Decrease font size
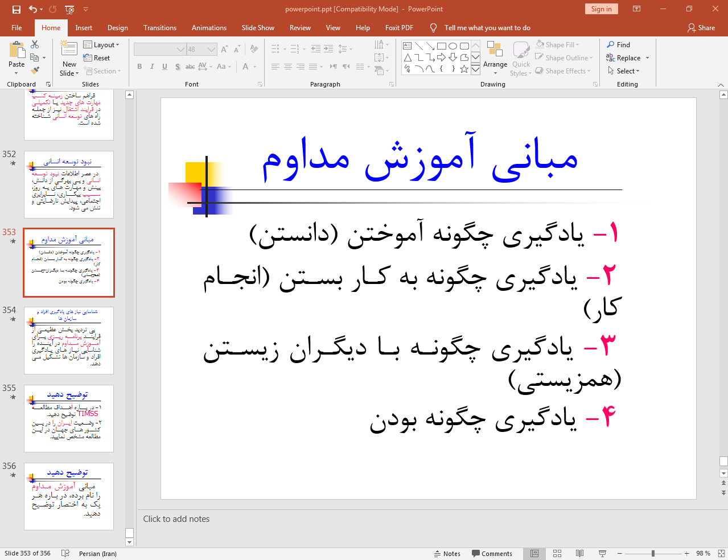 coord(237,49)
